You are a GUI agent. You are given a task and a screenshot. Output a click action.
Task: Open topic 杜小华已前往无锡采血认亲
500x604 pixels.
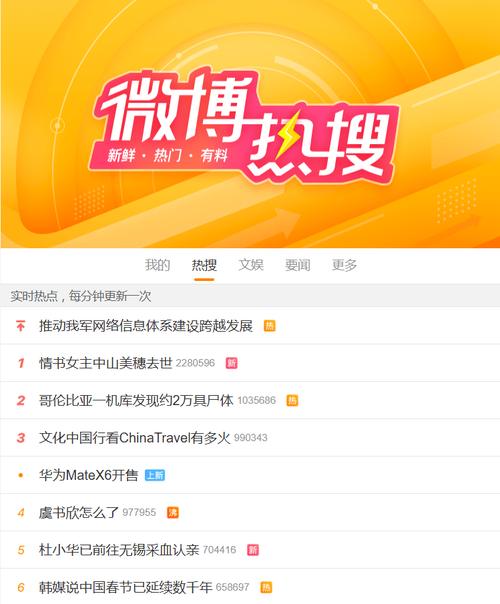coord(119,550)
